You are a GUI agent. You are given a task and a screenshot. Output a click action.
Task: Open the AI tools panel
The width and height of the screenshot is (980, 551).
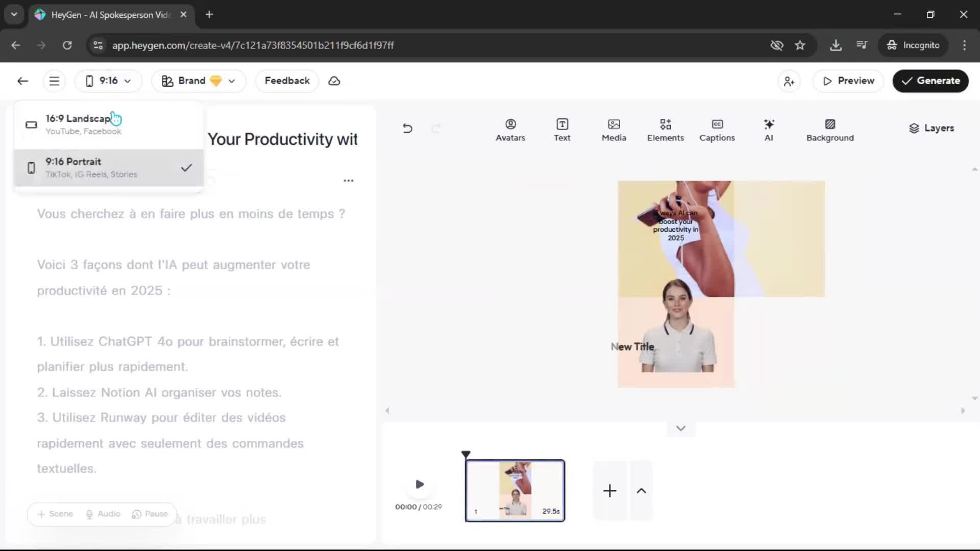pyautogui.click(x=769, y=130)
